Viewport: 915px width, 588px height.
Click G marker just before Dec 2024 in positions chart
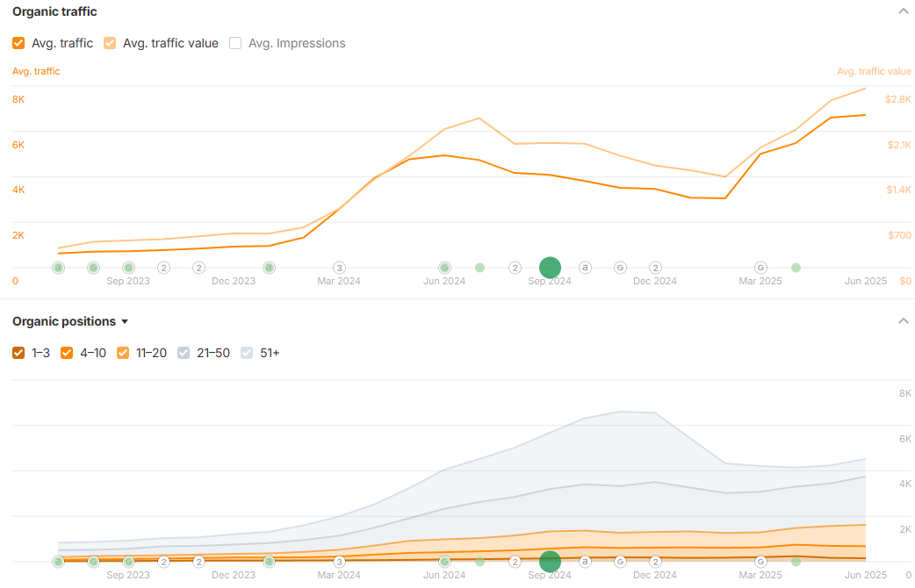[x=620, y=562]
